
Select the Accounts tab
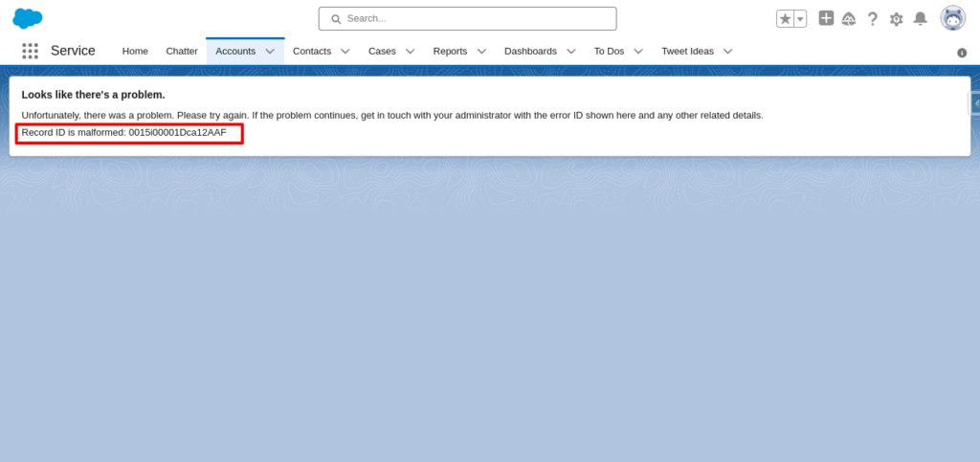[x=235, y=52]
